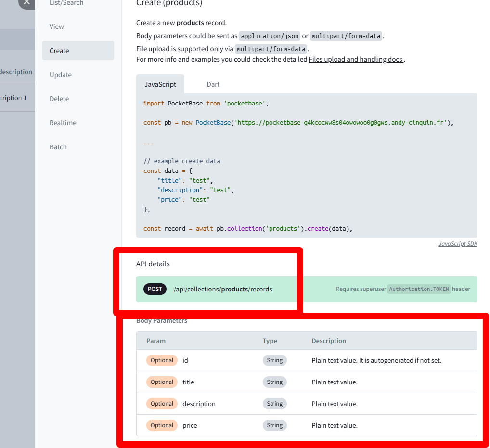Close the API docs panel
This screenshot has width=490, height=448.
27,2
